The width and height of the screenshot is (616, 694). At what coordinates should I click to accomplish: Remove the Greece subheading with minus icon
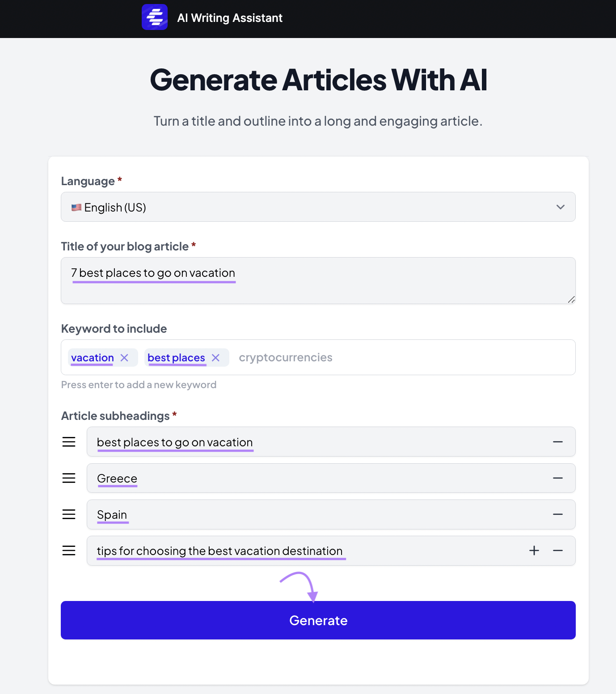[557, 478]
